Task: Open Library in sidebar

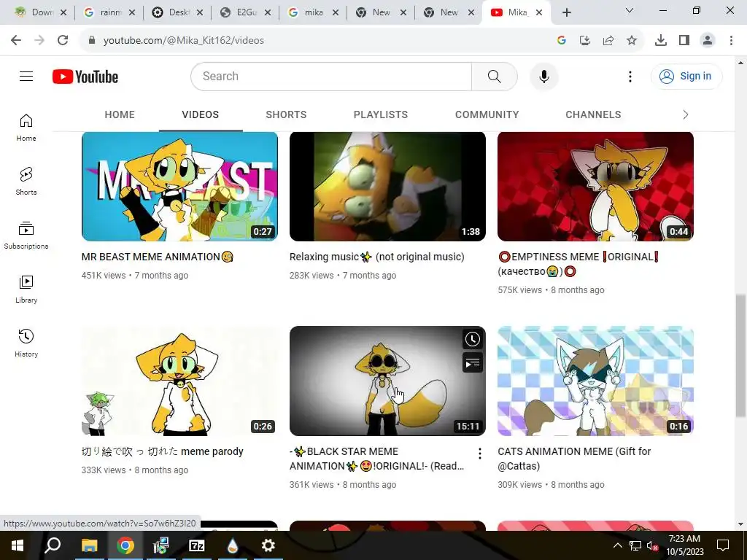Action: pos(26,289)
